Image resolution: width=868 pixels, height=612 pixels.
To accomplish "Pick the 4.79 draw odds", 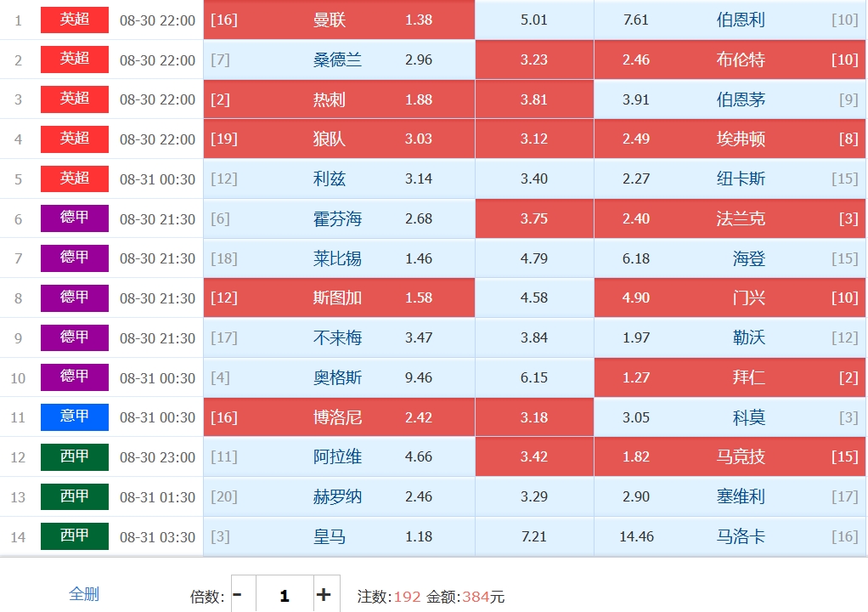I will point(534,258).
